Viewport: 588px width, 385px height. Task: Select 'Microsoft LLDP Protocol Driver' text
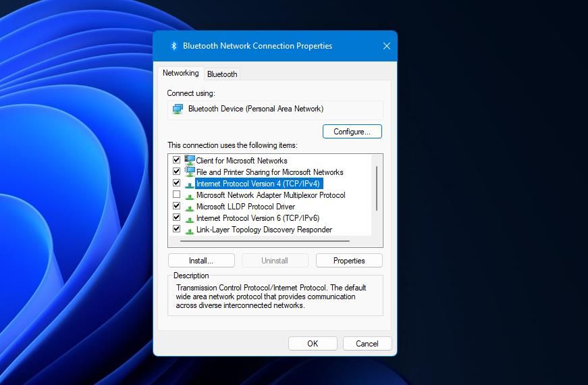(246, 207)
